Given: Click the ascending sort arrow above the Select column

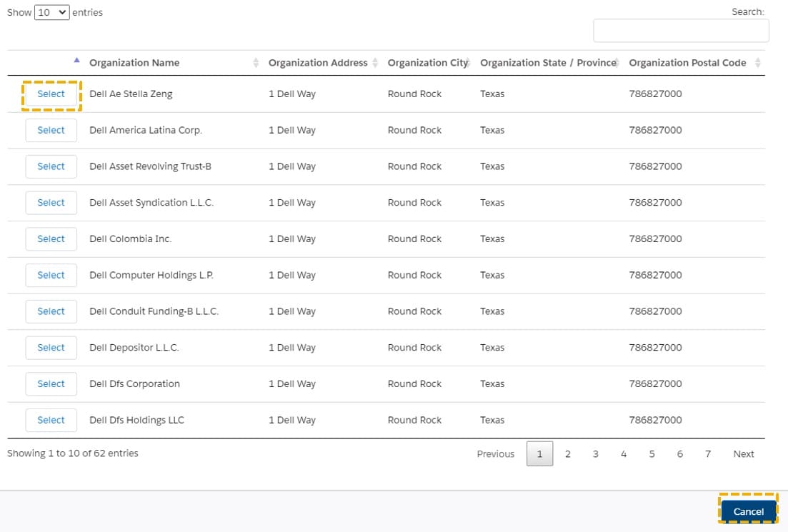Looking at the screenshot, I should click(x=76, y=60).
